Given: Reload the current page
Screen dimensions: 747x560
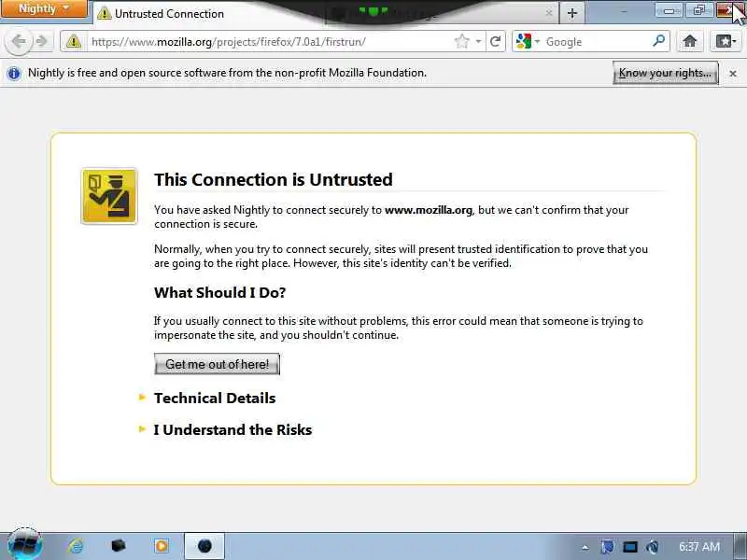Looking at the screenshot, I should [x=495, y=41].
